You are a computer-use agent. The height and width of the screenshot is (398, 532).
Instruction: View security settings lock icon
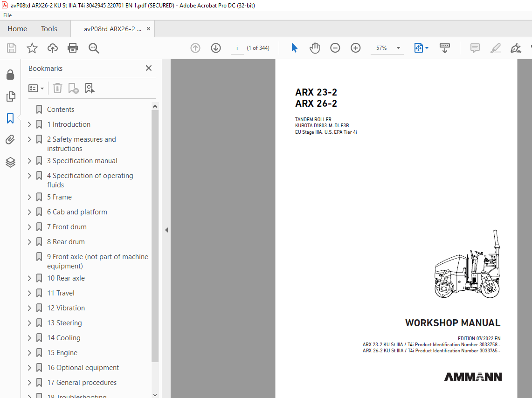[x=11, y=75]
